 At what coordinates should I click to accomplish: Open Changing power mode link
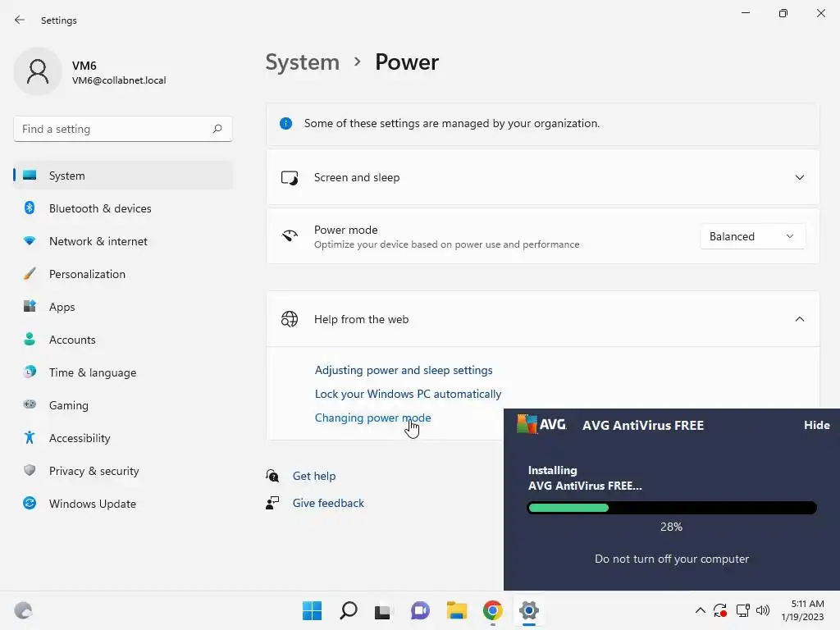[x=373, y=418]
